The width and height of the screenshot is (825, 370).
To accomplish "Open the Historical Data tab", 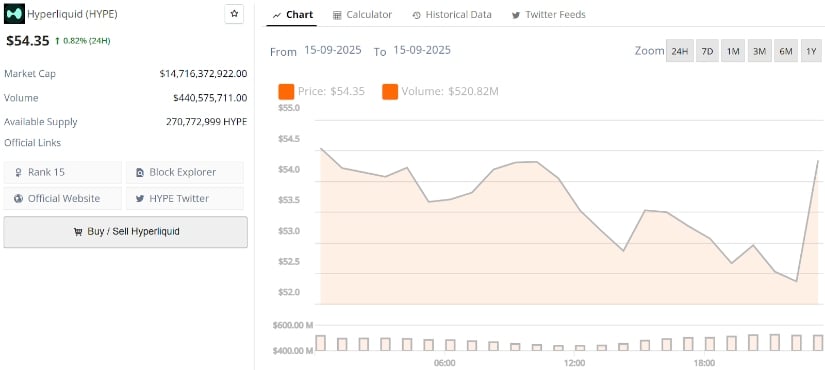I will point(452,15).
